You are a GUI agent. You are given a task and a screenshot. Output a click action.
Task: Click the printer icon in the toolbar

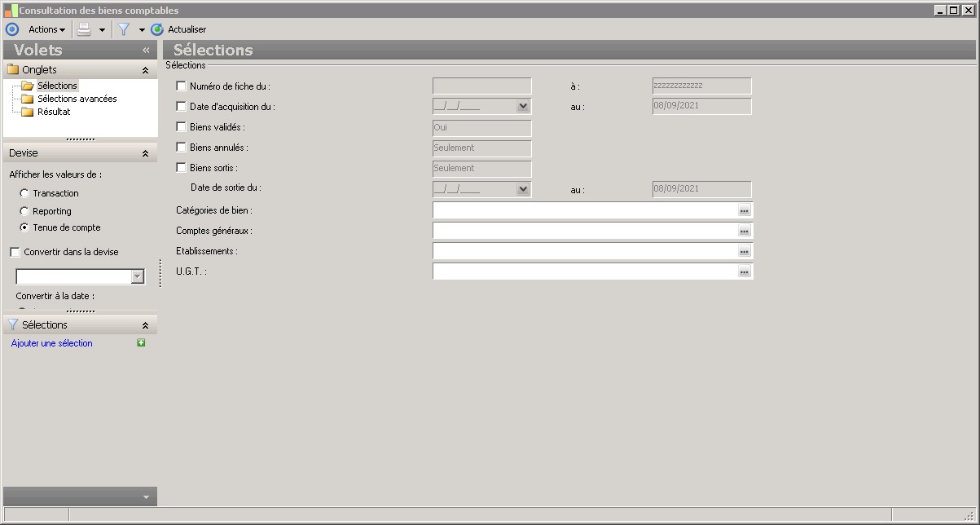click(84, 29)
